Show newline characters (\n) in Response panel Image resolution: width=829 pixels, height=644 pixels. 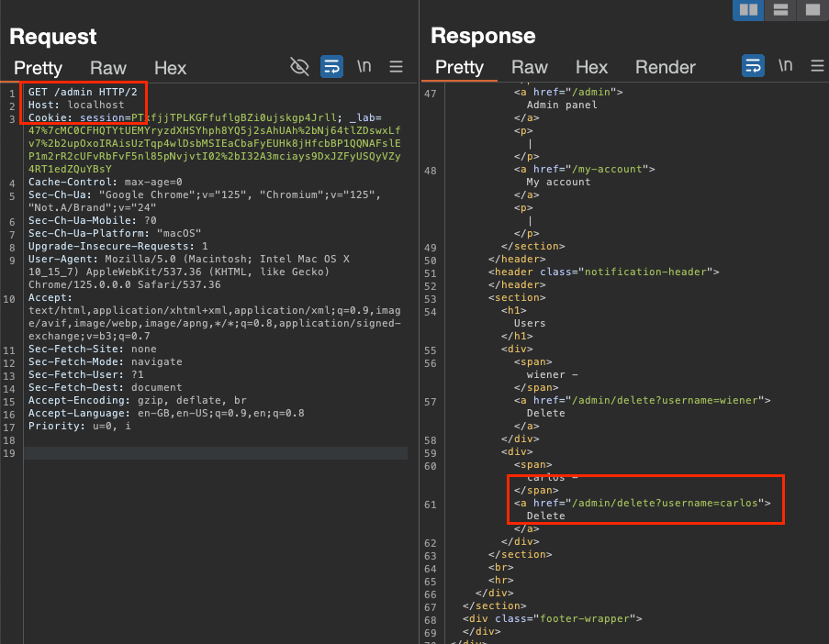click(x=786, y=66)
